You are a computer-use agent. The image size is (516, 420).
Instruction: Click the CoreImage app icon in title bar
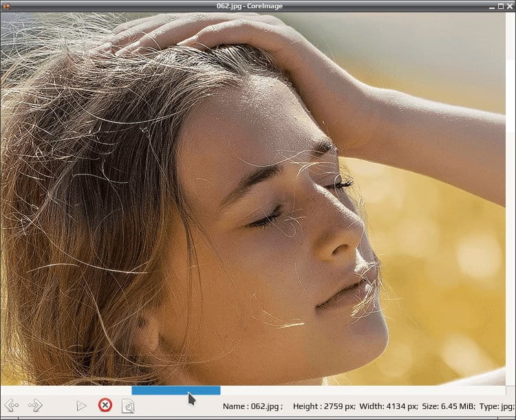point(6,6)
